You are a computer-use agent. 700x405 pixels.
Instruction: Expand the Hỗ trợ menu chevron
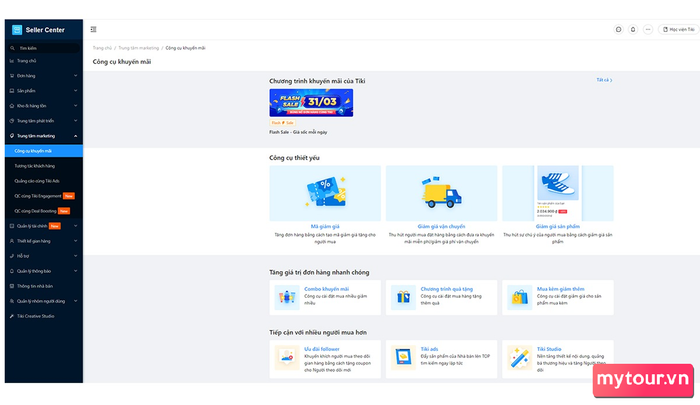point(75,256)
